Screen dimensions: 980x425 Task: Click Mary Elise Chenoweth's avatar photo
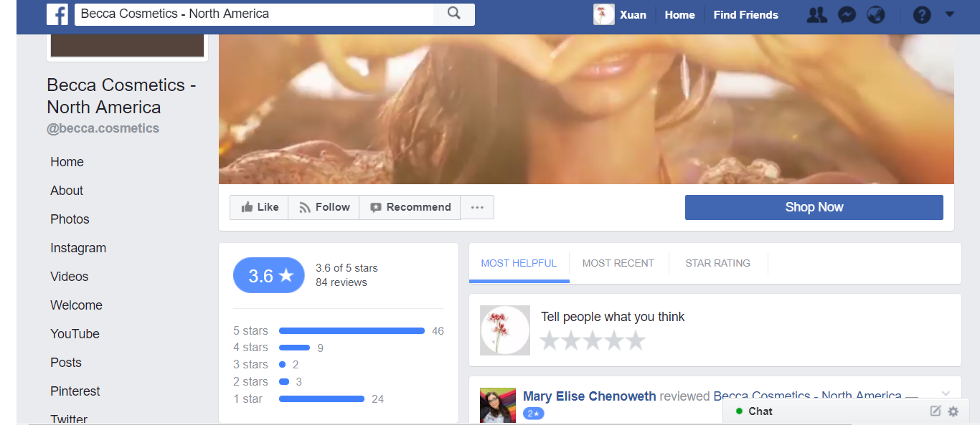[498, 406]
